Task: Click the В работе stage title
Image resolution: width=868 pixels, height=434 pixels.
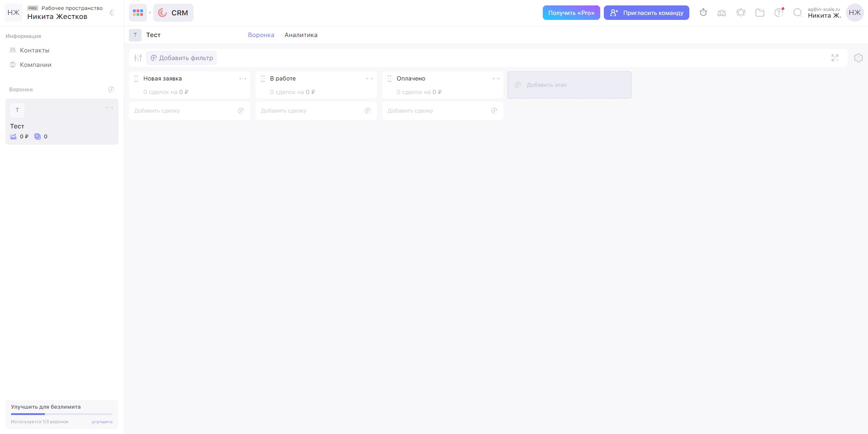Action: click(283, 79)
